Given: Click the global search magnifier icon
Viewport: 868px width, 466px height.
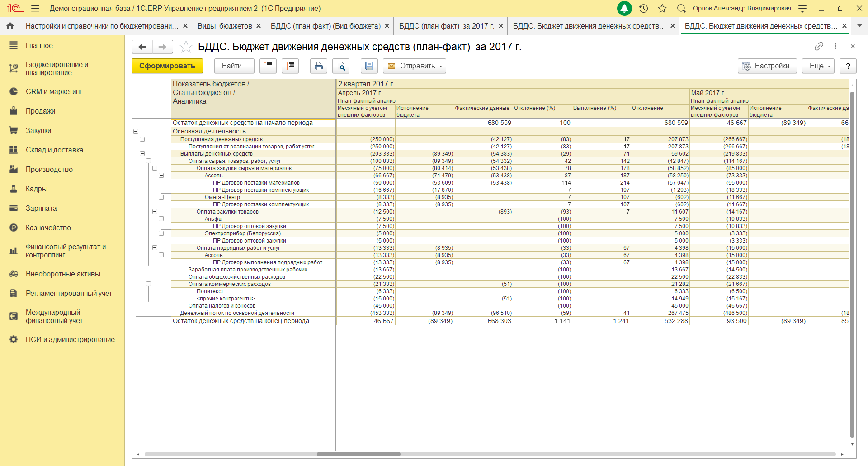Looking at the screenshot, I should pyautogui.click(x=681, y=8).
